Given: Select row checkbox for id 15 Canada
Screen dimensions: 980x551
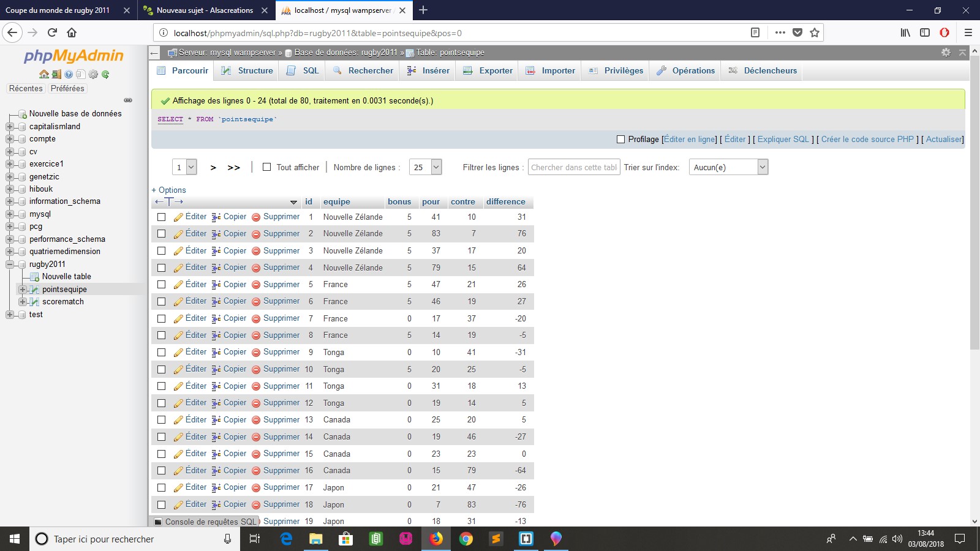Looking at the screenshot, I should coord(162,454).
